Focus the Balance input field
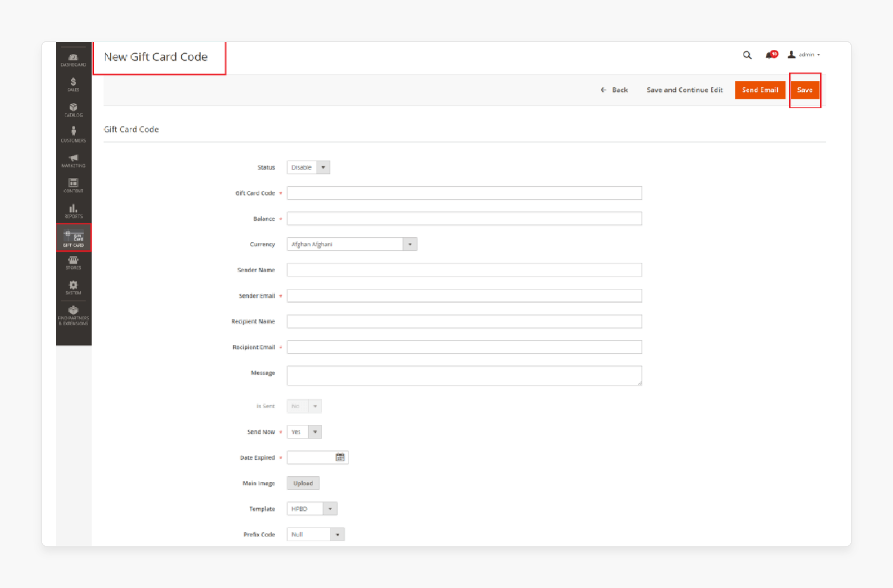 click(x=465, y=219)
